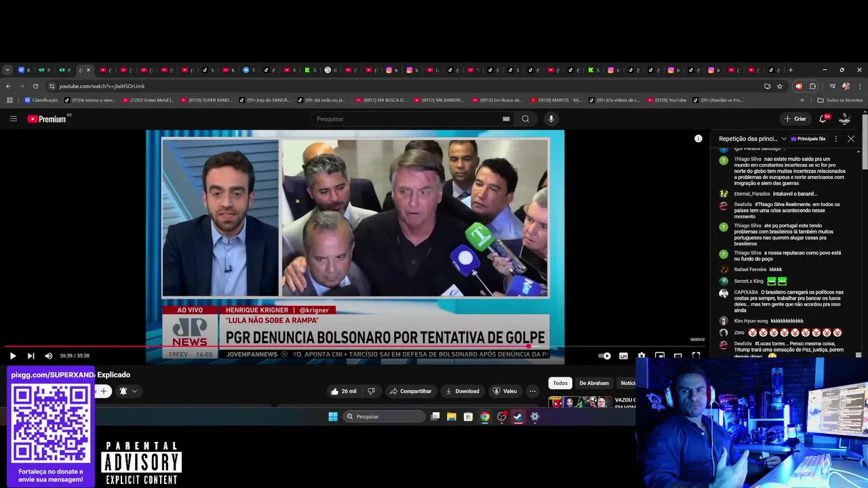The width and height of the screenshot is (868, 488).
Task: Open a new browser tab
Action: point(790,70)
